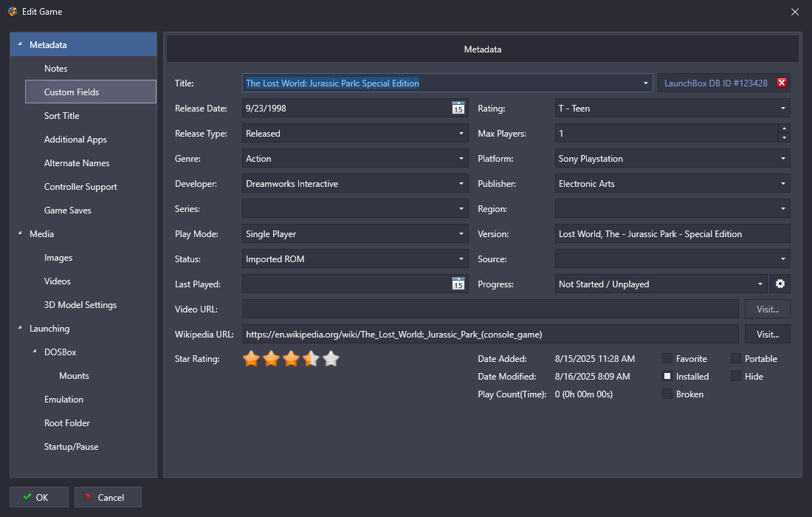Open the Developer dropdown

click(x=355, y=184)
